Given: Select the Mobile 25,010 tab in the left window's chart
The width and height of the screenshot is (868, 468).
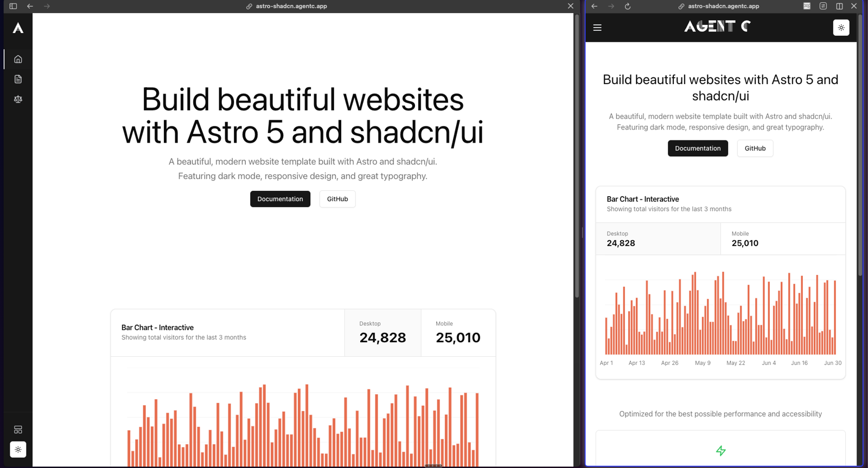Looking at the screenshot, I should pos(458,333).
